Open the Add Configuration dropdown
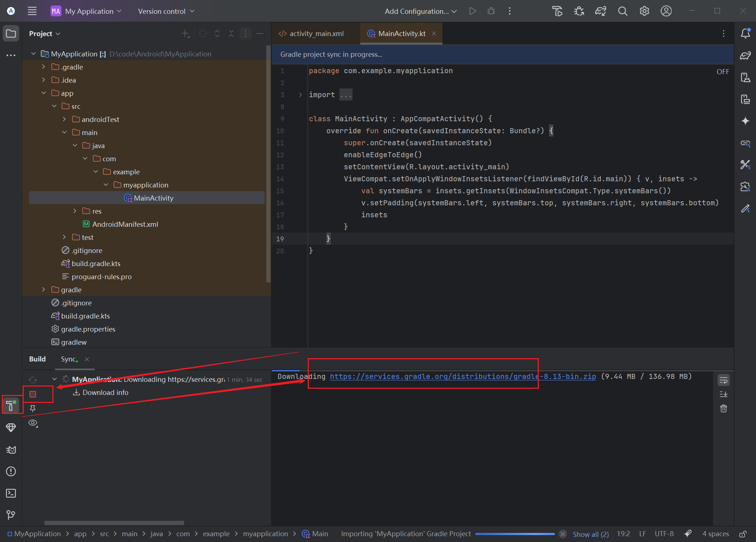 coord(421,11)
